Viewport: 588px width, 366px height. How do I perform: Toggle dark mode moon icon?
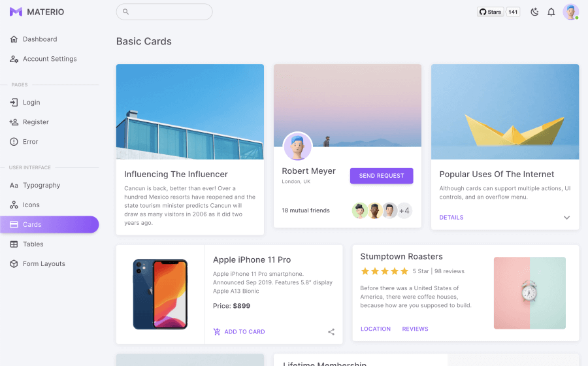click(534, 12)
